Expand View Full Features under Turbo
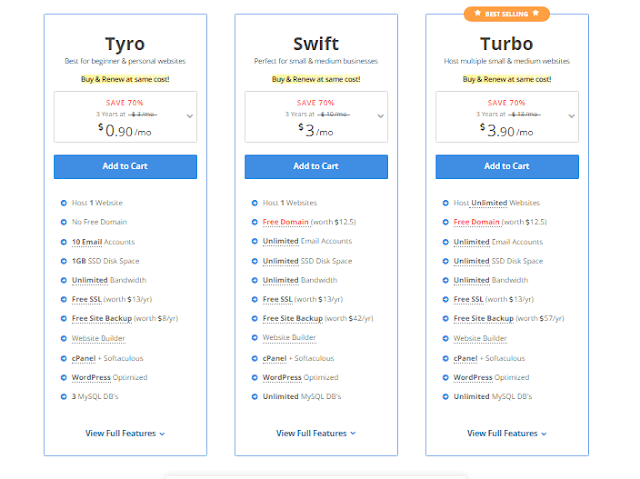640x479 pixels. (507, 433)
